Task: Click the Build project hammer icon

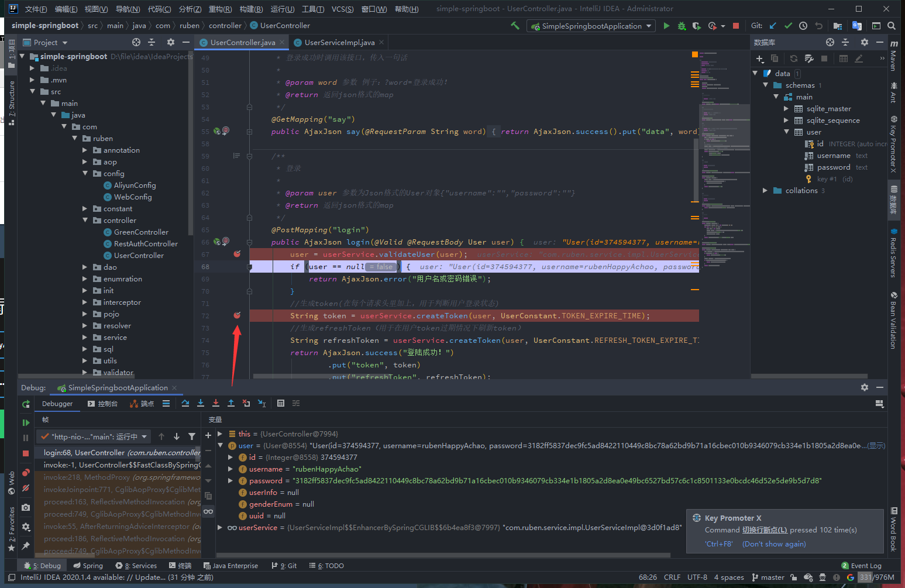Action: 515,26
